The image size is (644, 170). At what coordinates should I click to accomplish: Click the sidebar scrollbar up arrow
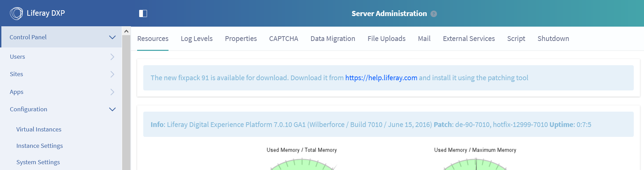point(126,31)
